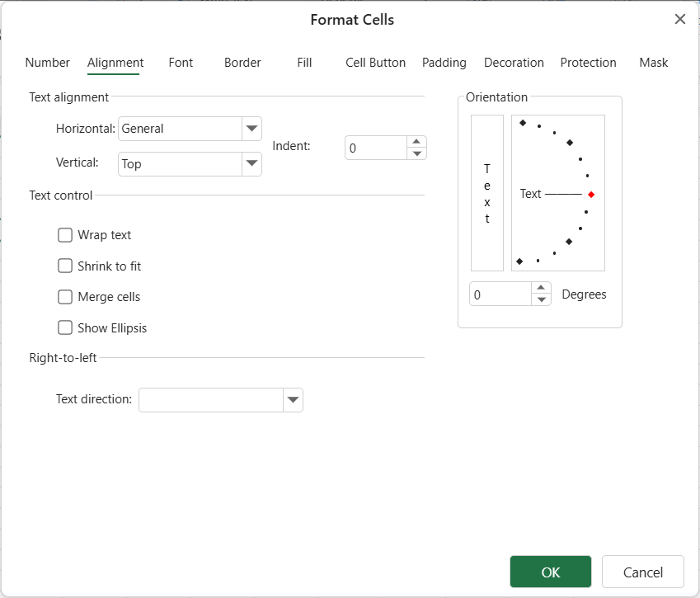Decrease Degrees using the down spinner arrow
The height and width of the screenshot is (598, 700).
click(x=541, y=300)
